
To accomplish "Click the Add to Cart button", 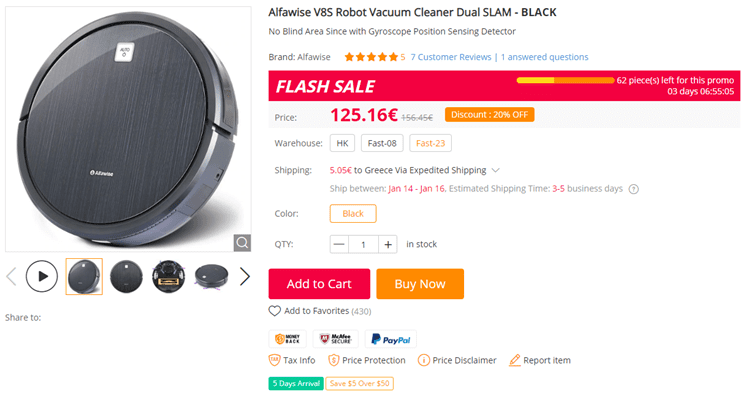I will tap(319, 284).
